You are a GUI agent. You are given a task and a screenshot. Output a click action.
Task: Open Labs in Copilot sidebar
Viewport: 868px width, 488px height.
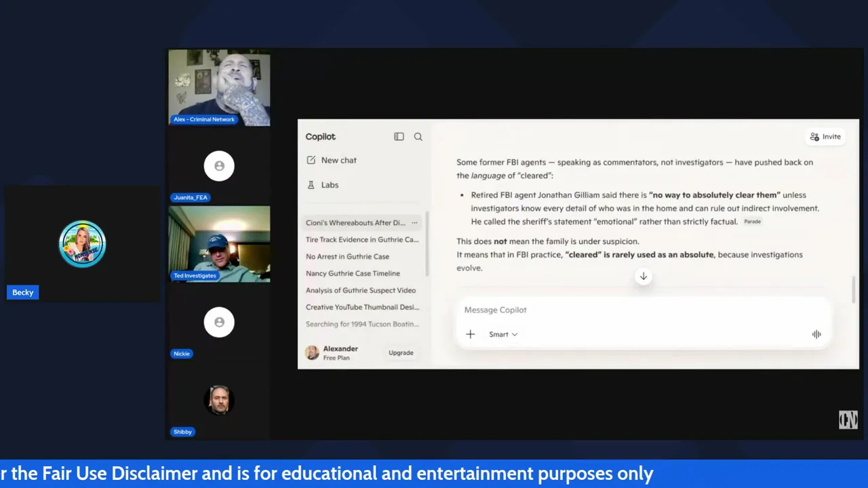click(x=323, y=185)
